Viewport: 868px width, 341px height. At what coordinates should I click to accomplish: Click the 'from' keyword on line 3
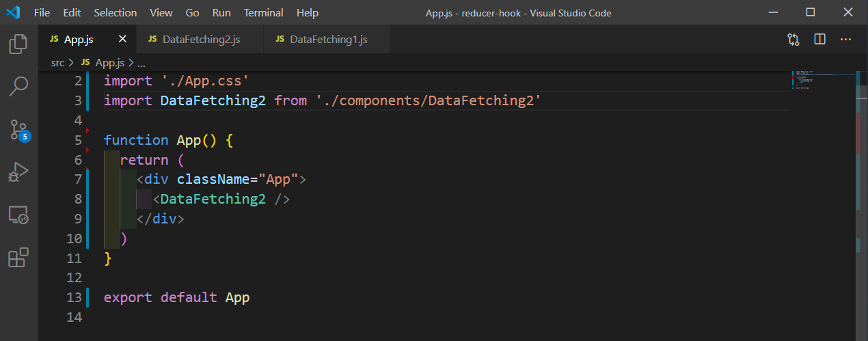pos(290,100)
